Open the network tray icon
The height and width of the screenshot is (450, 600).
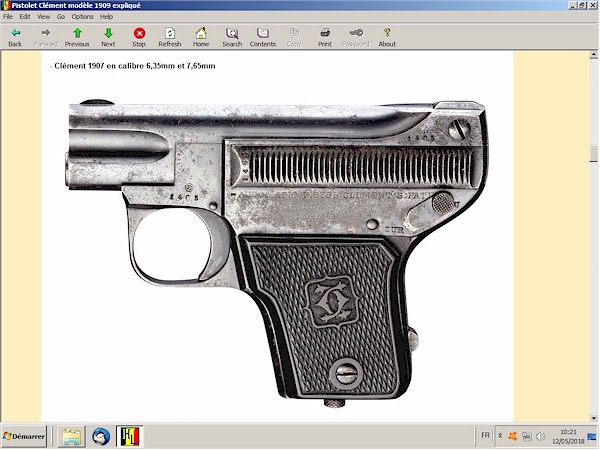527,436
